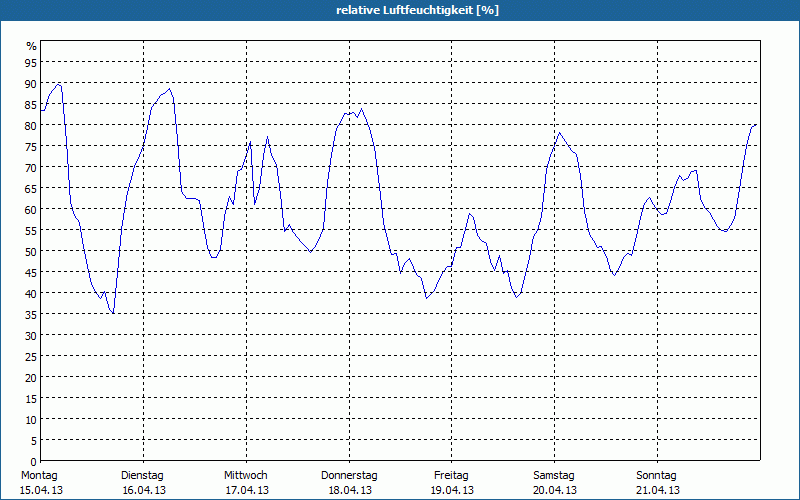This screenshot has width=800, height=500.
Task: Click the '60' y-axis value
Action: tap(31, 210)
